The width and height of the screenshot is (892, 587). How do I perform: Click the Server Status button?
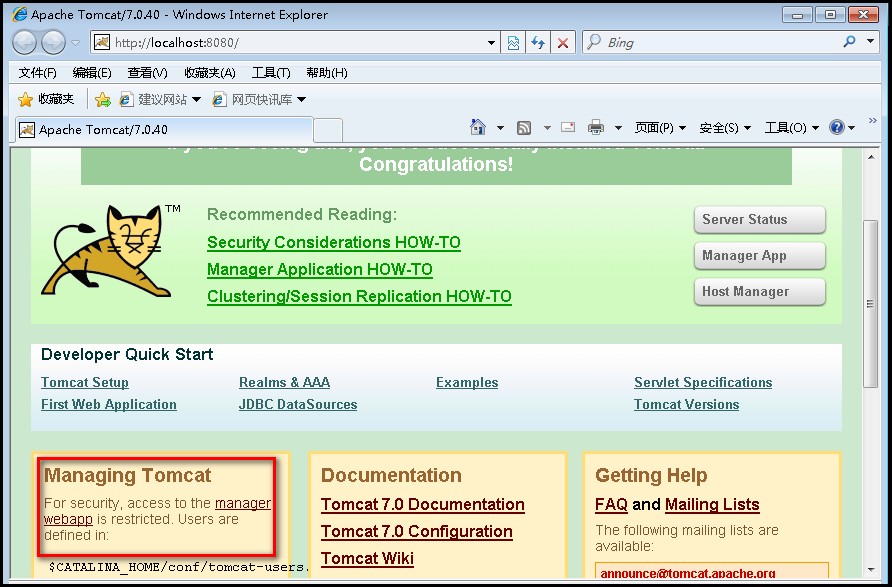[x=759, y=220]
